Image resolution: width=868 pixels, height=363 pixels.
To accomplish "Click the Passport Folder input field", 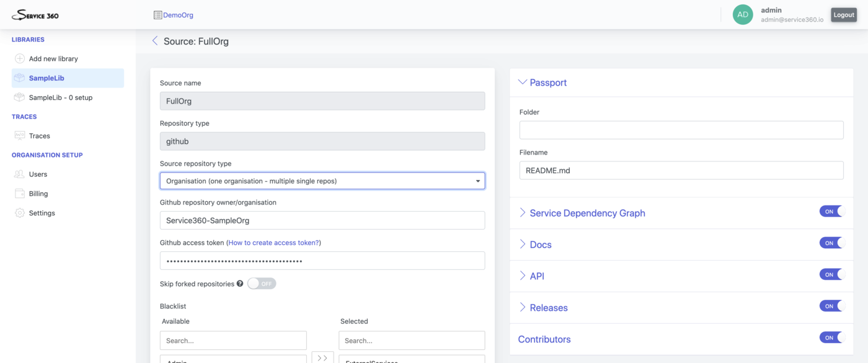I will 681,130.
